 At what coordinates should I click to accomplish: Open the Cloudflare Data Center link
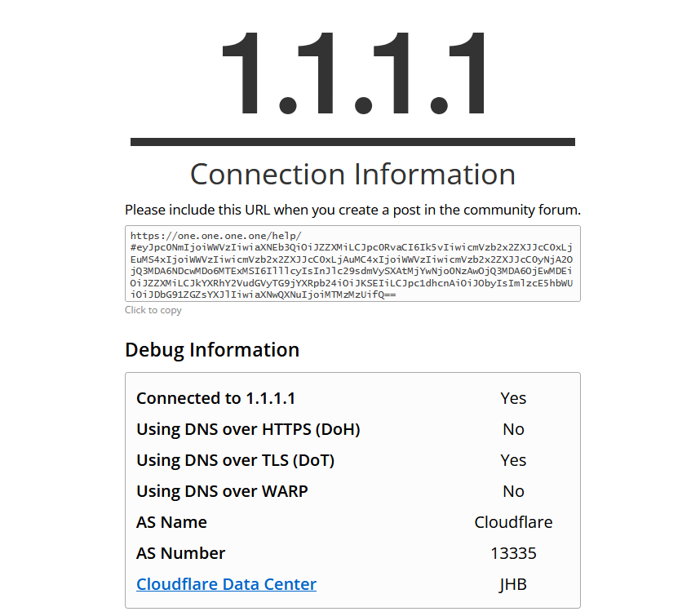coord(226,584)
